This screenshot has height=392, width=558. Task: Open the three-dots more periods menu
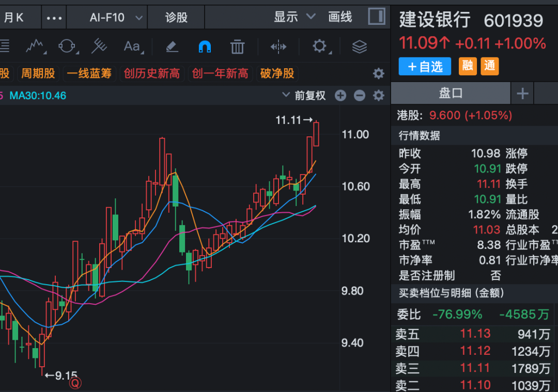54,18
